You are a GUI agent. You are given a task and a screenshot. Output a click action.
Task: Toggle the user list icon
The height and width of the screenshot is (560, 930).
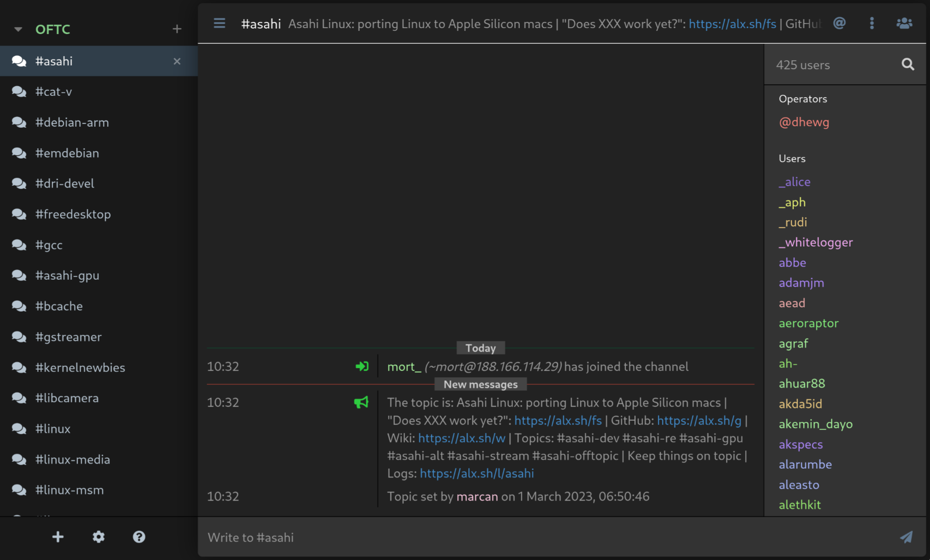click(904, 24)
